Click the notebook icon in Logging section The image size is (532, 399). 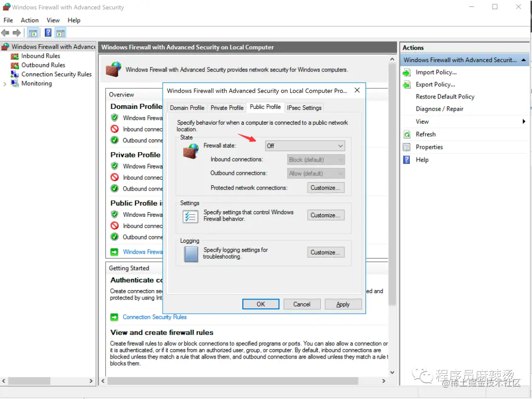coord(191,254)
